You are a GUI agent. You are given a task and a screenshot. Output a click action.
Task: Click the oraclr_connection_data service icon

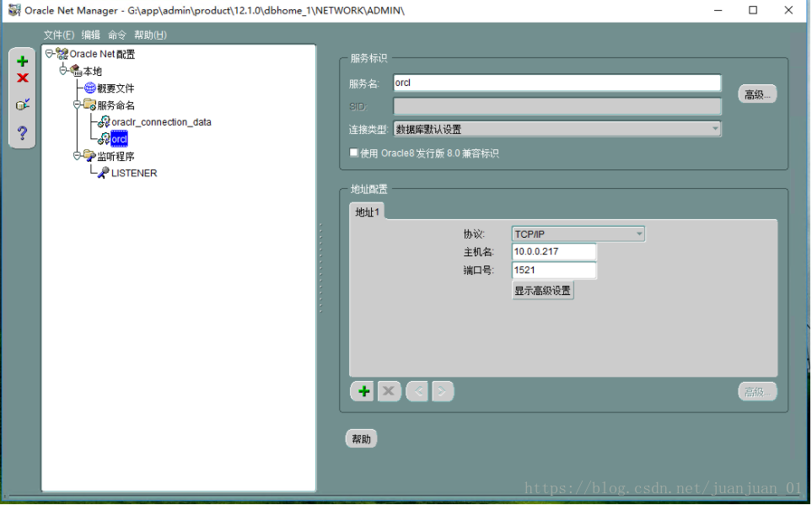click(x=104, y=122)
